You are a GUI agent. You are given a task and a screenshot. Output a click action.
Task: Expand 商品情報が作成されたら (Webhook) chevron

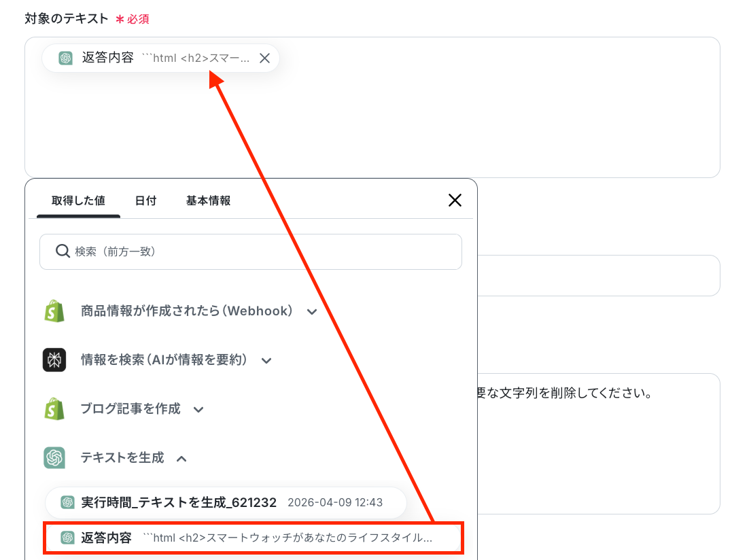[x=312, y=312]
